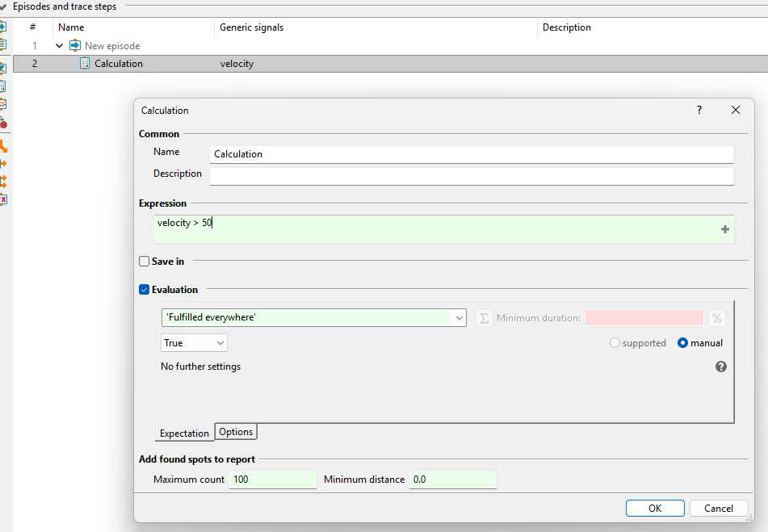This screenshot has width=768, height=532.
Task: Click the red x icon in left toolbar
Action: (x=3, y=199)
